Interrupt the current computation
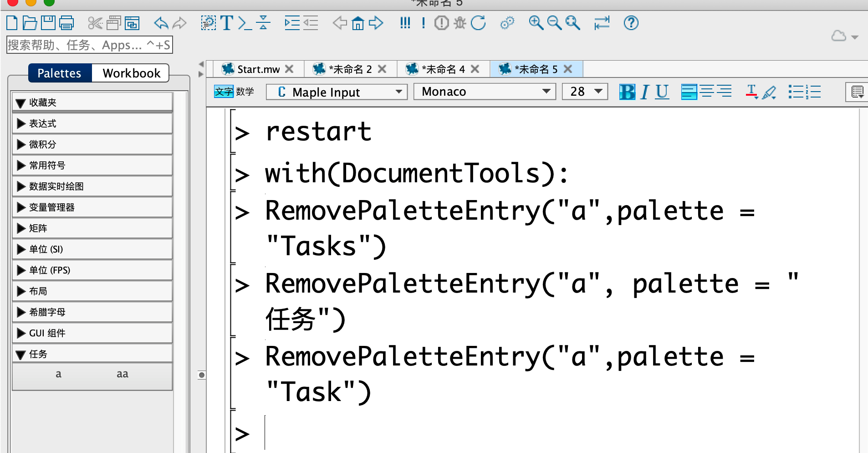Image resolution: width=868 pixels, height=453 pixels. 441,23
